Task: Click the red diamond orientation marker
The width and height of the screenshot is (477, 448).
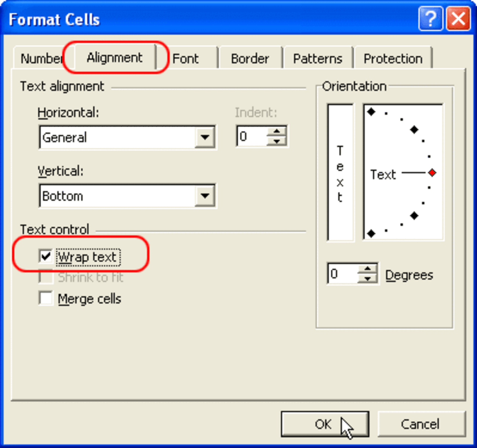Action: pyautogui.click(x=432, y=173)
